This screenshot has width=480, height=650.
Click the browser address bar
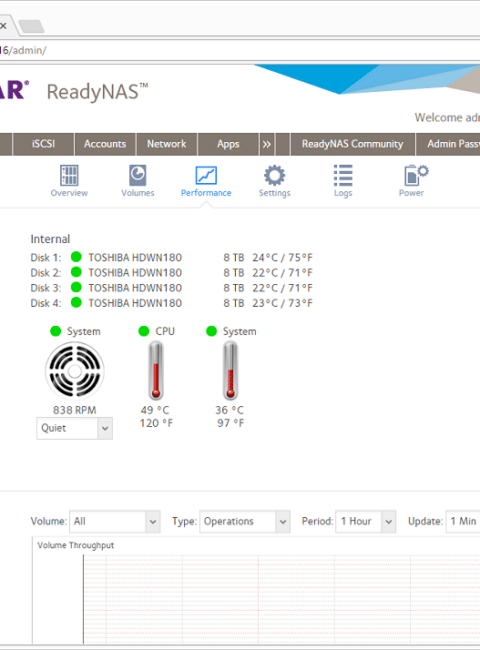(x=240, y=50)
